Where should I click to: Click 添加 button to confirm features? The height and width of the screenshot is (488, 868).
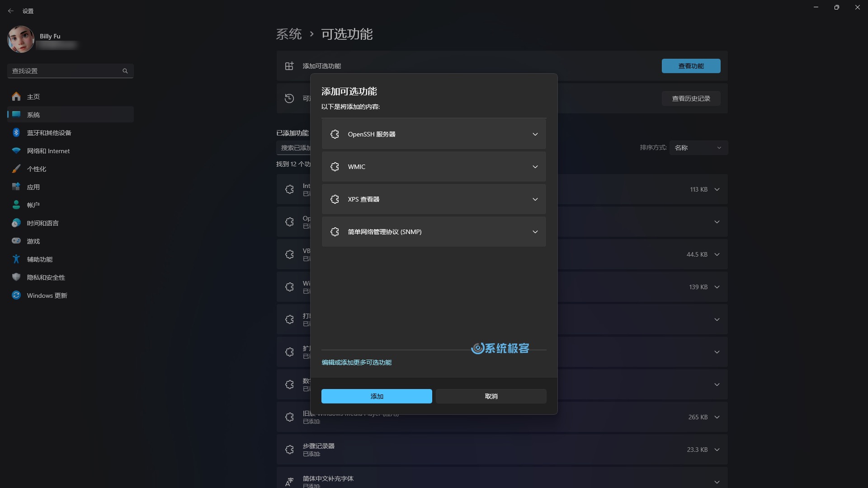point(376,396)
